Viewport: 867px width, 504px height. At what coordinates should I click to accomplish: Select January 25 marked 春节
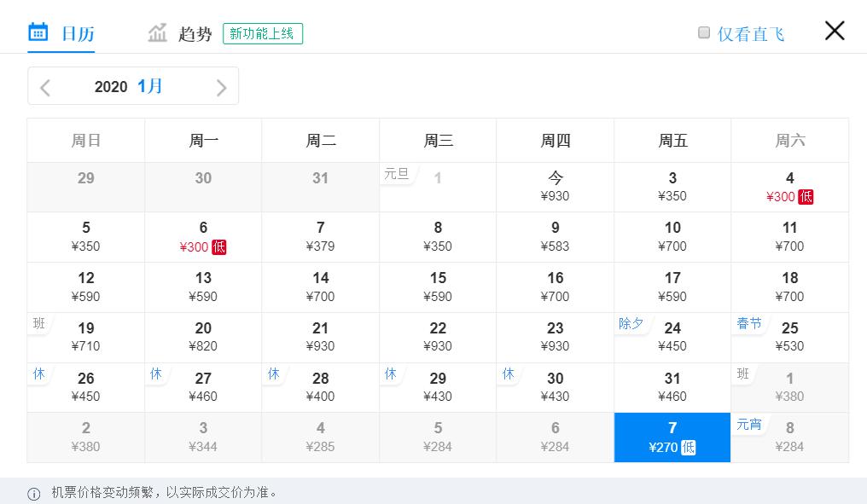click(789, 337)
